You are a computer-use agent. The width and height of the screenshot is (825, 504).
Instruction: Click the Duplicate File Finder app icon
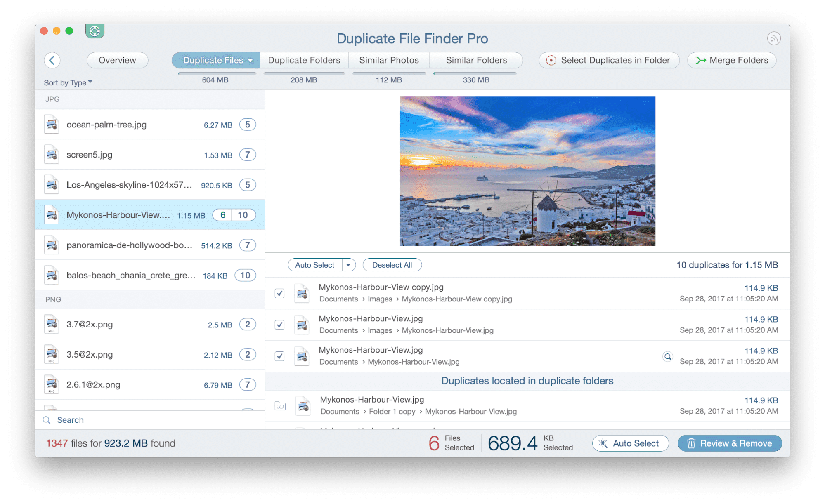[95, 31]
